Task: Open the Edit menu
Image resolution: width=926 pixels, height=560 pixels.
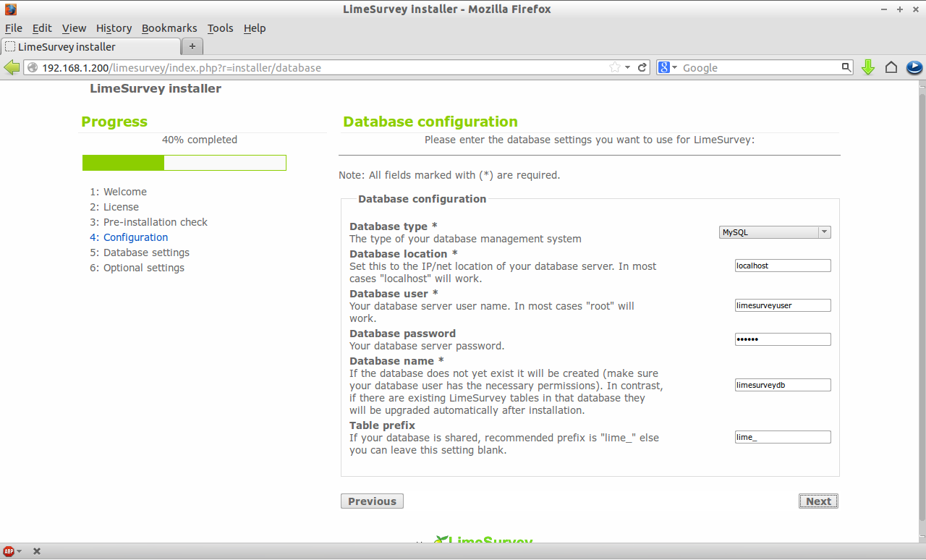Action: pos(42,28)
